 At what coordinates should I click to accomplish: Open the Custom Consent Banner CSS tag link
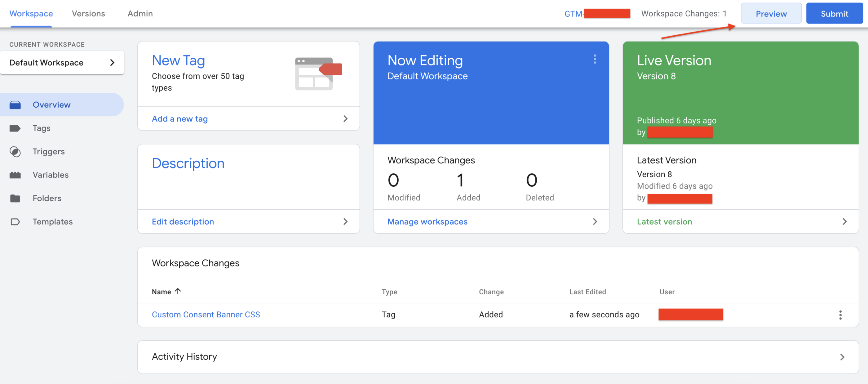(206, 315)
